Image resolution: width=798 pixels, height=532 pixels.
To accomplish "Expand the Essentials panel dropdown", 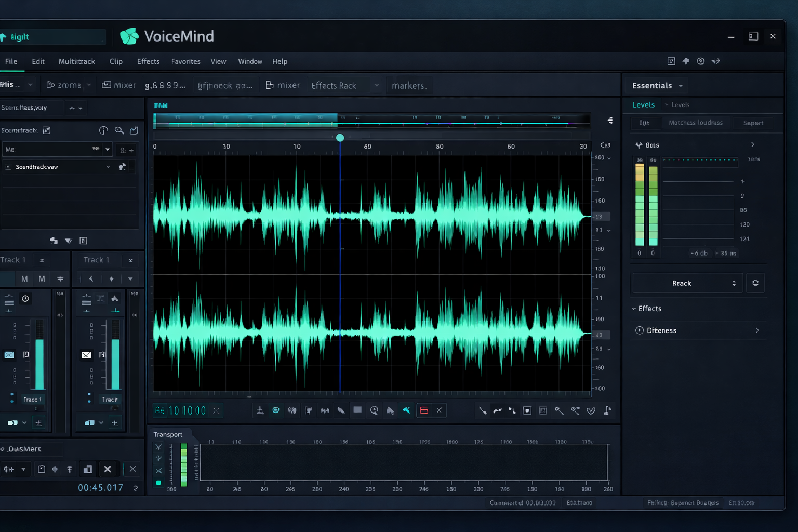I will tap(681, 85).
